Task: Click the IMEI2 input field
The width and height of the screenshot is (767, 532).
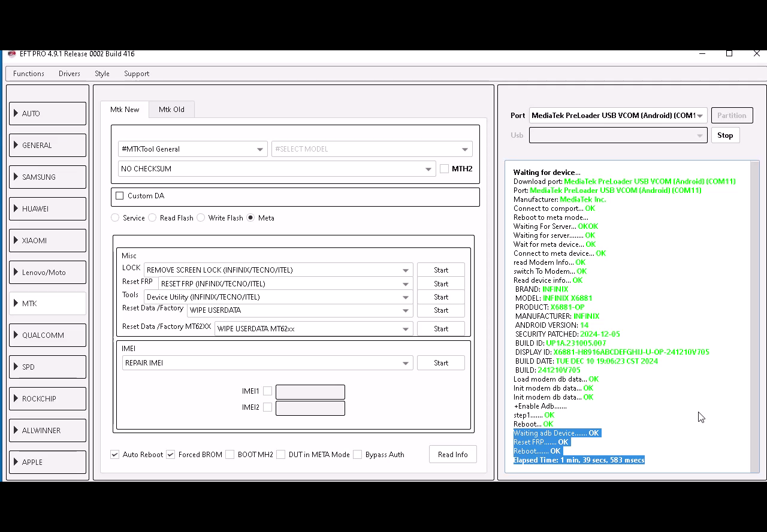Action: tap(310, 408)
